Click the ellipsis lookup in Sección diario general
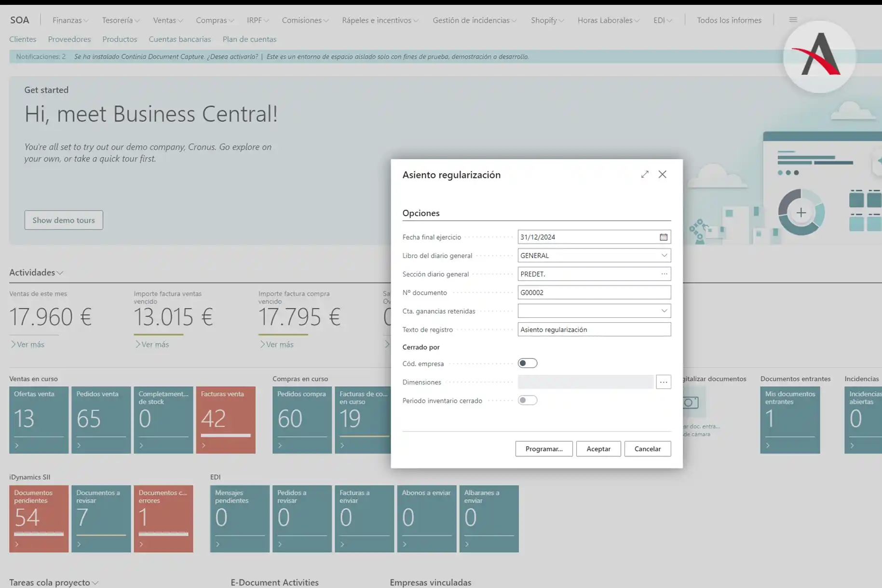Screen dimensions: 882x588 (664, 274)
